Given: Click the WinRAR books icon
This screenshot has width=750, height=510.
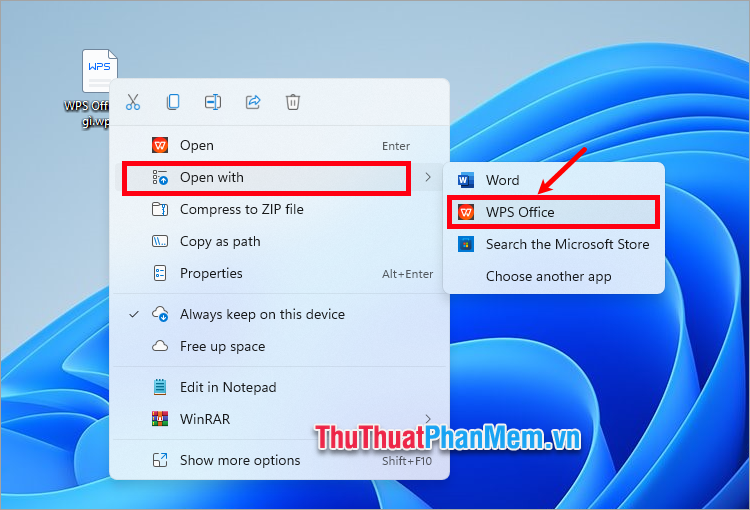Looking at the screenshot, I should [x=160, y=419].
